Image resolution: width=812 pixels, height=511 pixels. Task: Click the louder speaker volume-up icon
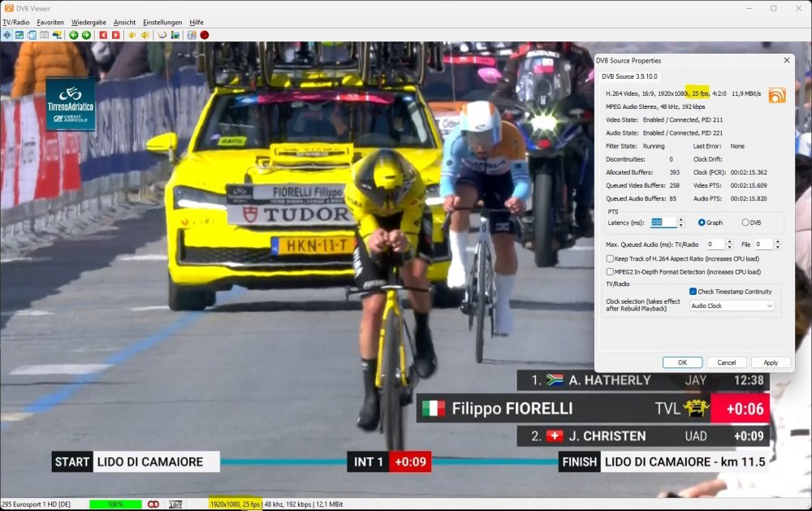[145, 35]
